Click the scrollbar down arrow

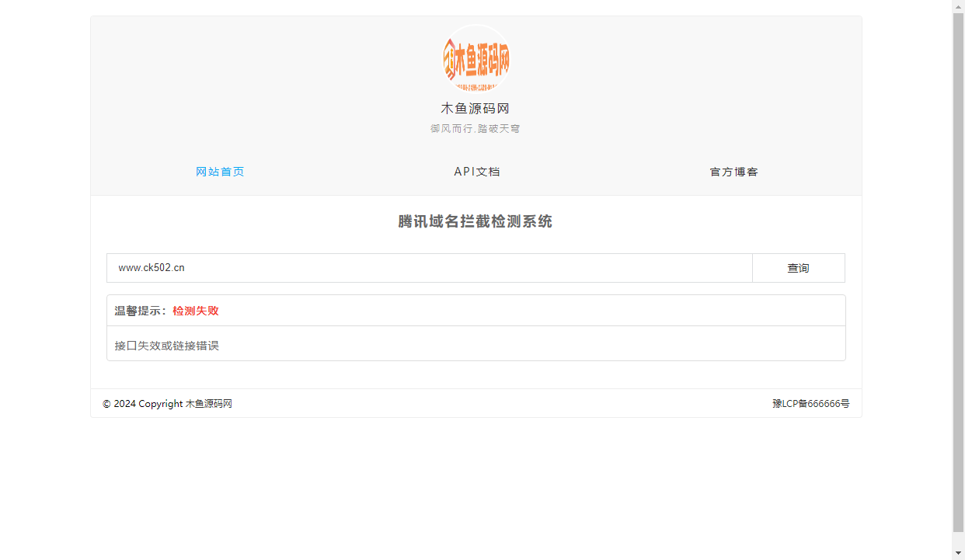click(958, 553)
